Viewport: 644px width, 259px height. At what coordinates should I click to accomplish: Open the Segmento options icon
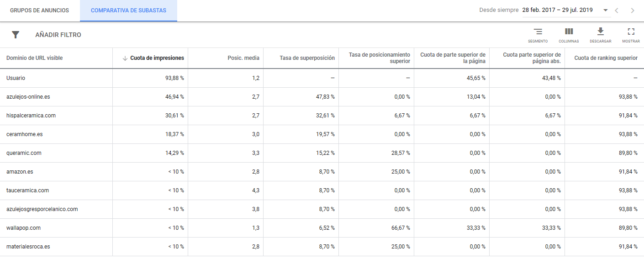click(538, 32)
